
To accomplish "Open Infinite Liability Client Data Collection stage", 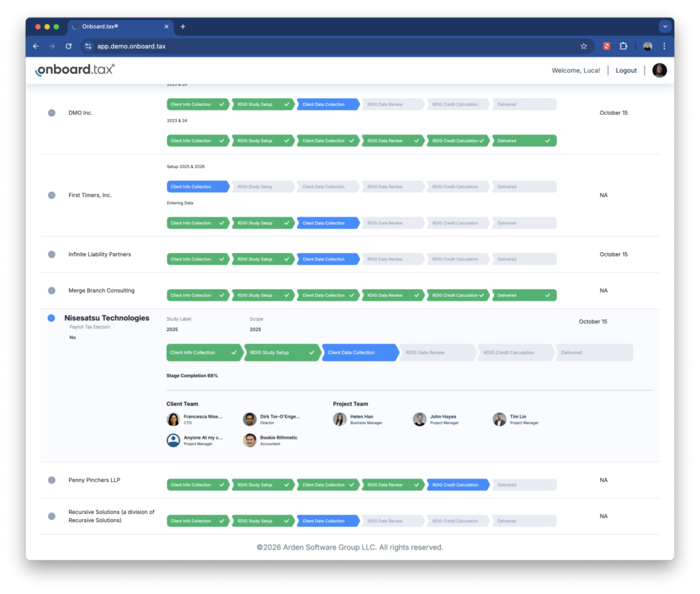I will 327,259.
